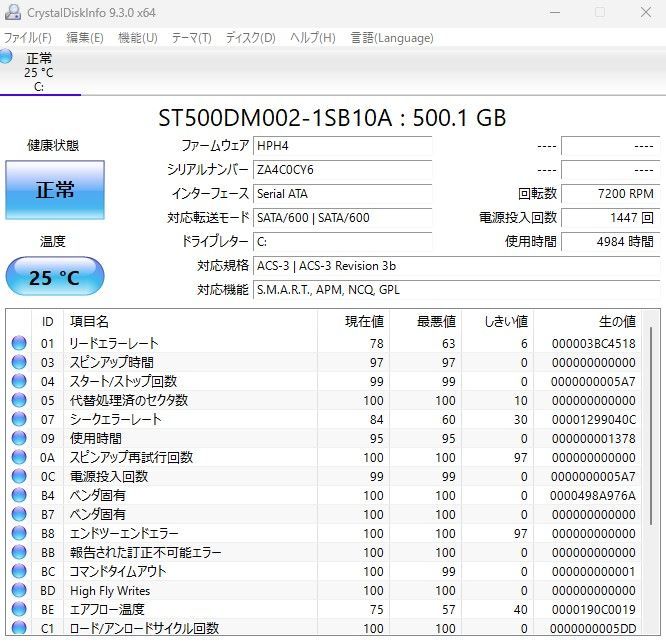The image size is (666, 642).
Task: Click the blue status orb for drive C:
Action: [x=7, y=57]
